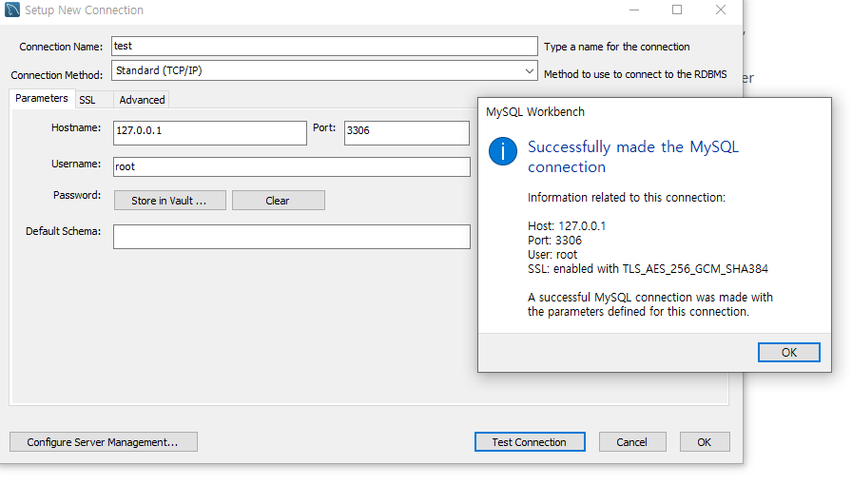
Task: Cancel the new connection setup
Action: click(x=632, y=442)
